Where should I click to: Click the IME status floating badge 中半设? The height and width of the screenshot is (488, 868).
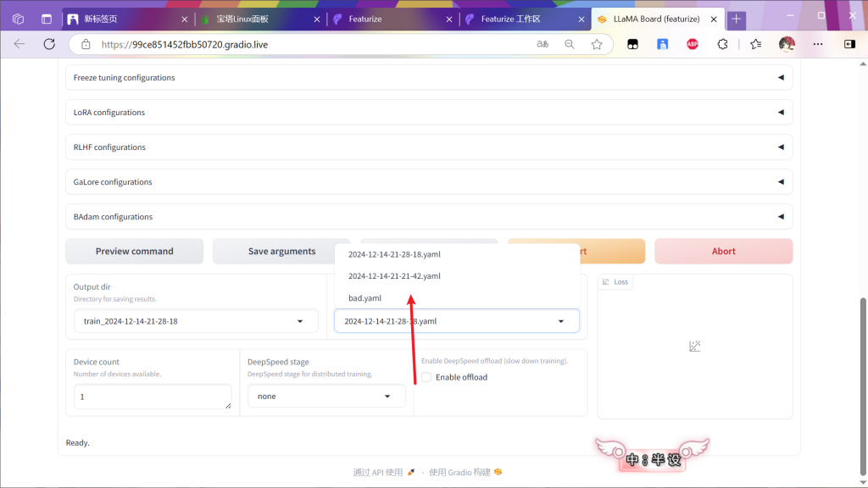652,456
